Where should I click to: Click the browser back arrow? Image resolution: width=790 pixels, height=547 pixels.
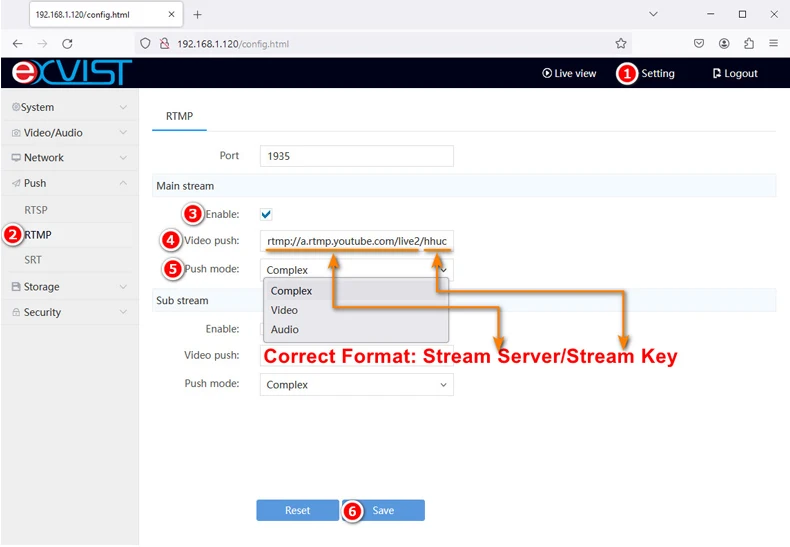[18, 44]
